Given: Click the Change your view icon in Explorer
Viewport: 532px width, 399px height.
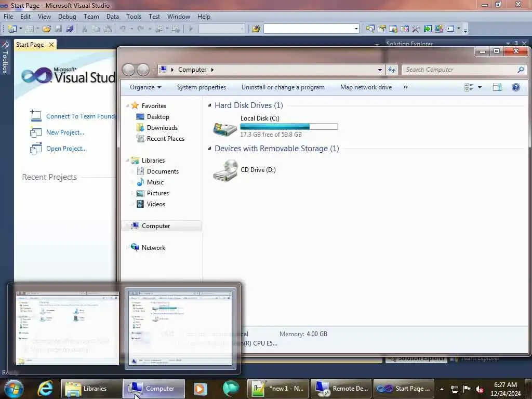Looking at the screenshot, I should pyautogui.click(x=469, y=87).
